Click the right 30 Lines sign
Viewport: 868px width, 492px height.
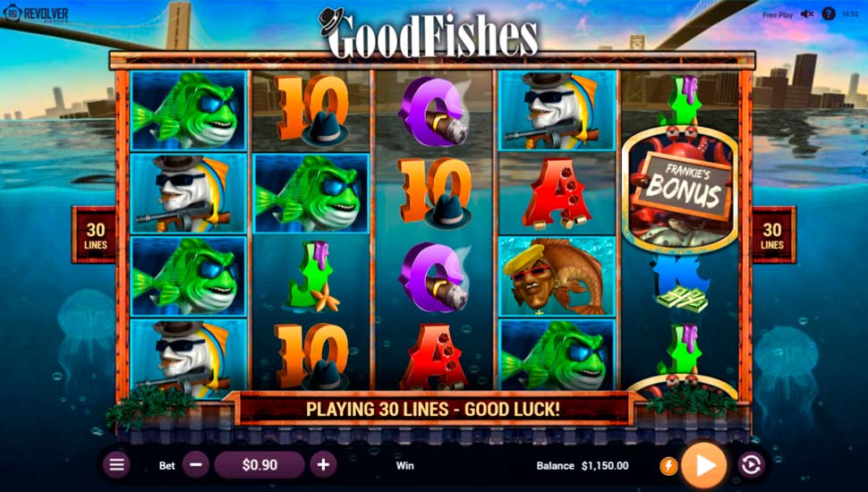(x=773, y=234)
